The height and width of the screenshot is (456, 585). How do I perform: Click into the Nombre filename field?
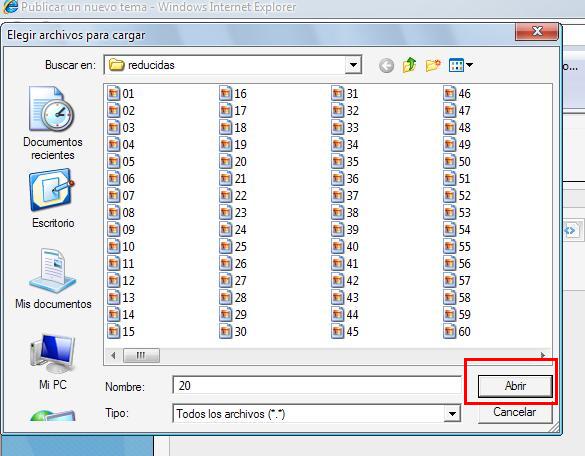[x=317, y=385]
